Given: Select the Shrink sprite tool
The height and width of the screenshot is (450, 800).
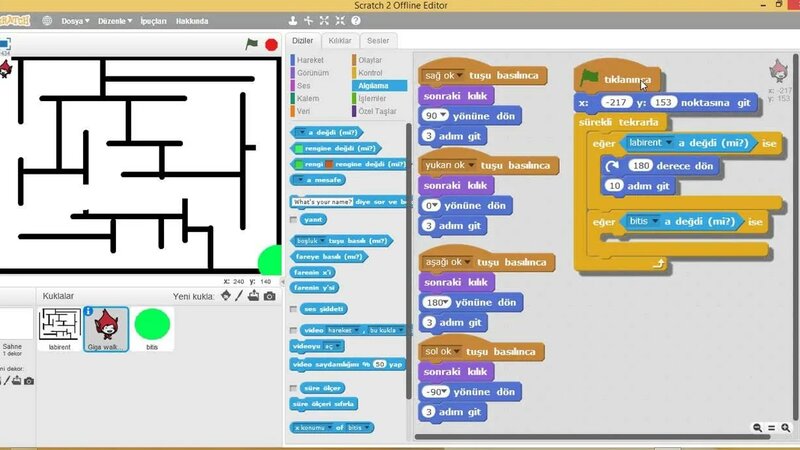Looking at the screenshot, I should (x=340, y=21).
